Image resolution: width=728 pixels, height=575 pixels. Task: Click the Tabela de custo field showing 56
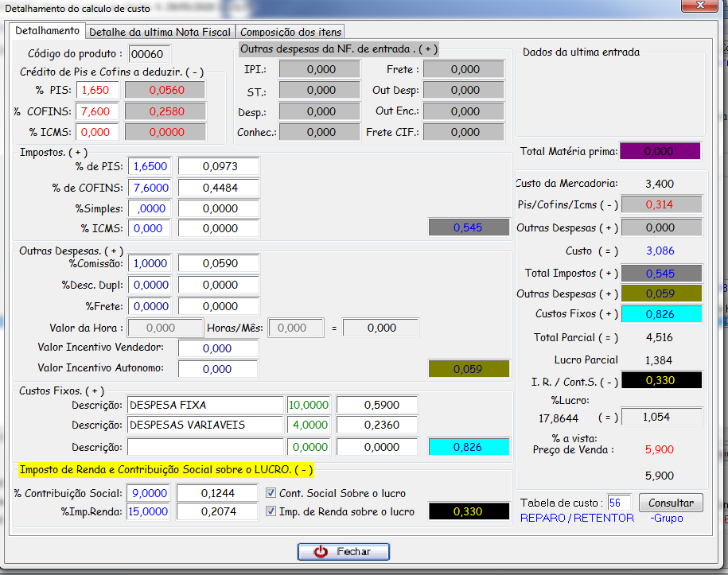[x=619, y=503]
